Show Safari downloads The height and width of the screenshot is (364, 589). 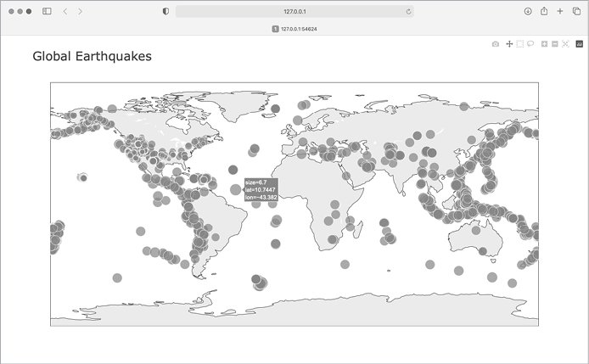[x=528, y=11]
